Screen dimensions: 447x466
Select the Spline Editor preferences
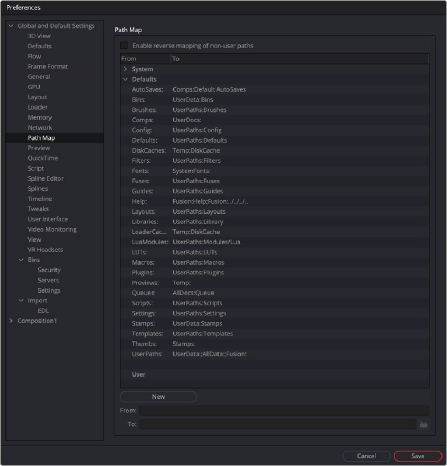click(46, 178)
